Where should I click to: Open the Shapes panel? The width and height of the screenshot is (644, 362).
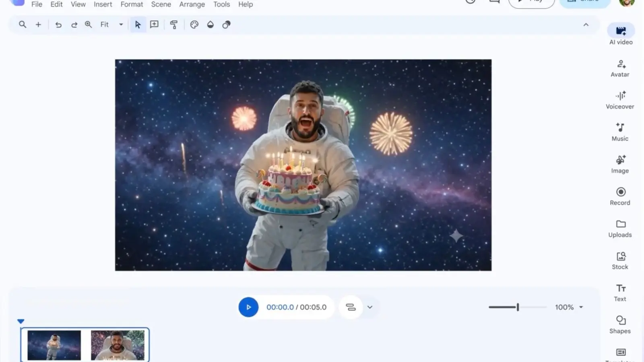(620, 325)
